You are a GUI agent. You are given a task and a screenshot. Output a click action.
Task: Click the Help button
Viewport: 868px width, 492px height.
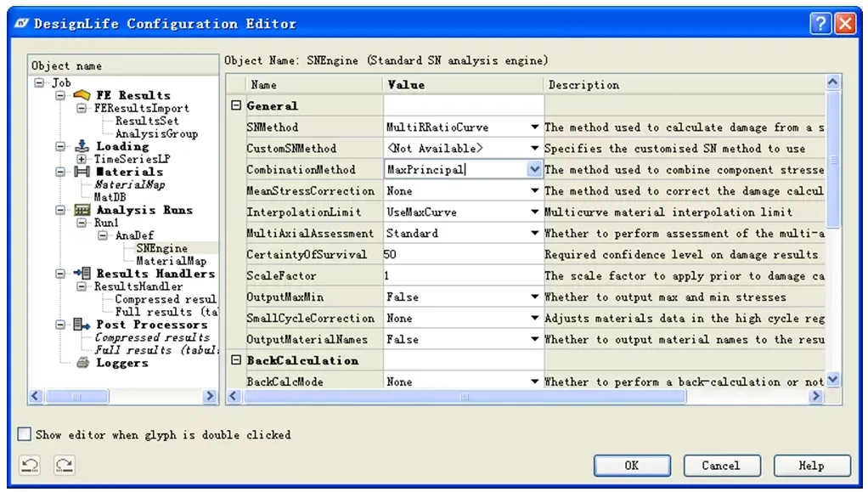812,466
